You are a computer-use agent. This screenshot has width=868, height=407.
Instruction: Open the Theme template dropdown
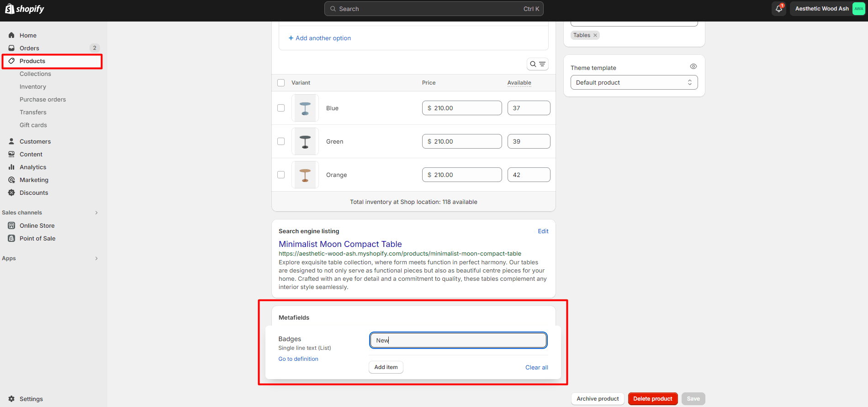pyautogui.click(x=634, y=83)
